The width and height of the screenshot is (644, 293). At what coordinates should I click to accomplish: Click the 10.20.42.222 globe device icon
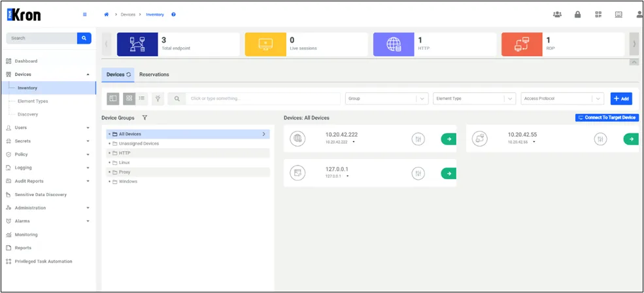pyautogui.click(x=297, y=139)
